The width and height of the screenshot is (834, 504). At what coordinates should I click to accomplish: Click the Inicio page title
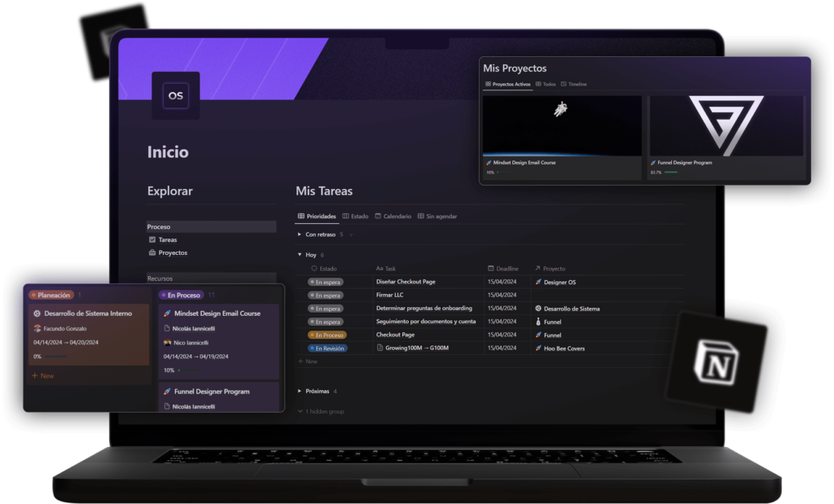(x=168, y=152)
